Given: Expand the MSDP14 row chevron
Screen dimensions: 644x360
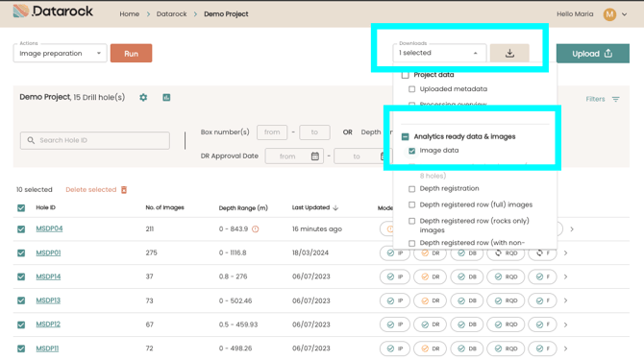Looking at the screenshot, I should point(565,276).
